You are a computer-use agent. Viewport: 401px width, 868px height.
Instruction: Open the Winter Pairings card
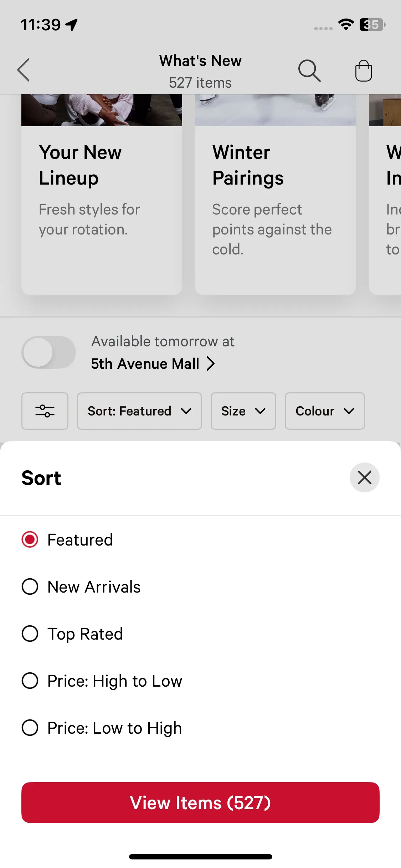[x=275, y=200]
